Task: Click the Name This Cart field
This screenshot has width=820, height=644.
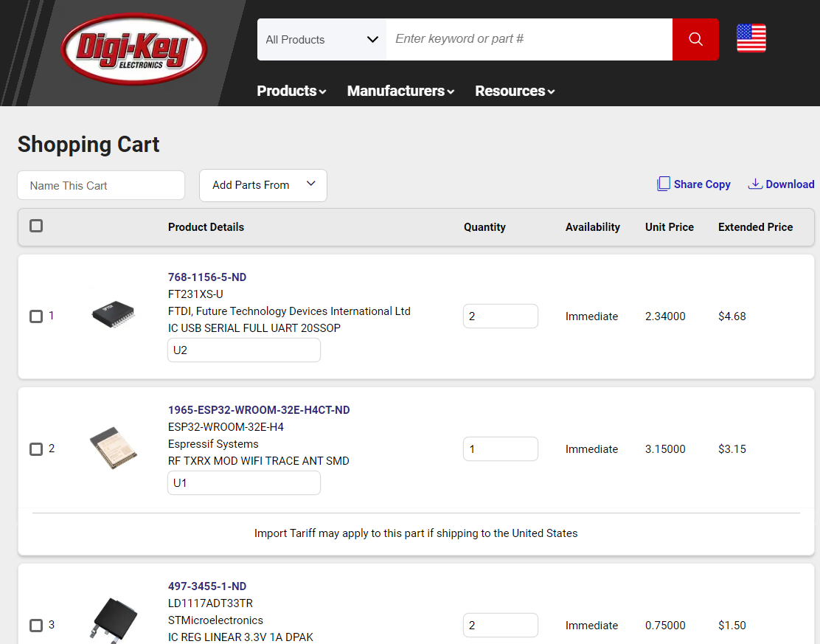Action: pos(100,185)
